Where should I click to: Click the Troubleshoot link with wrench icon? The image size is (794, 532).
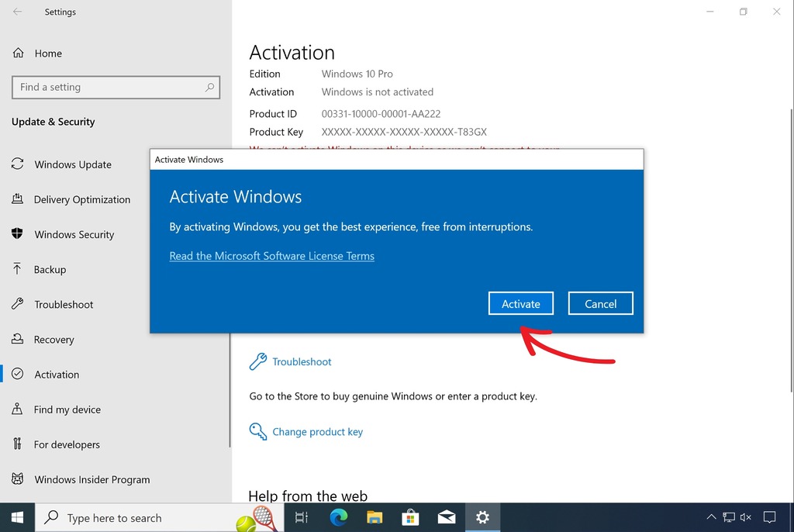(x=302, y=361)
